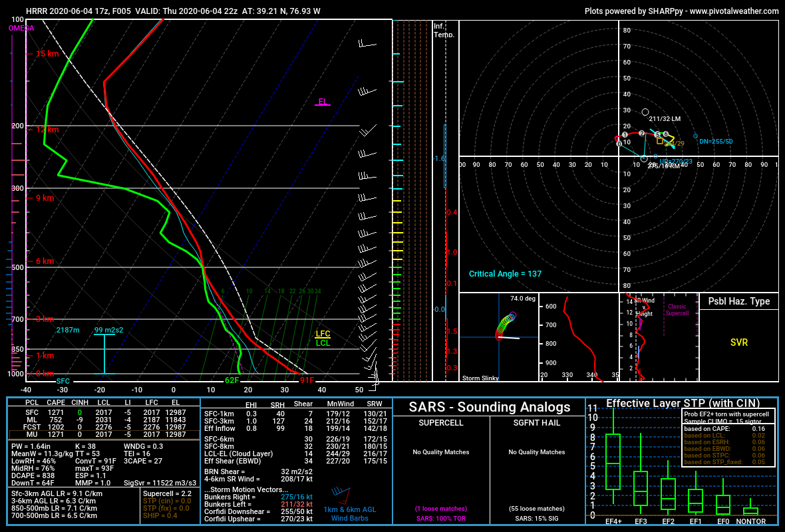This screenshot has height=532, width=785.
Task: Click the Eff Inflow row label
Action: 220,428
